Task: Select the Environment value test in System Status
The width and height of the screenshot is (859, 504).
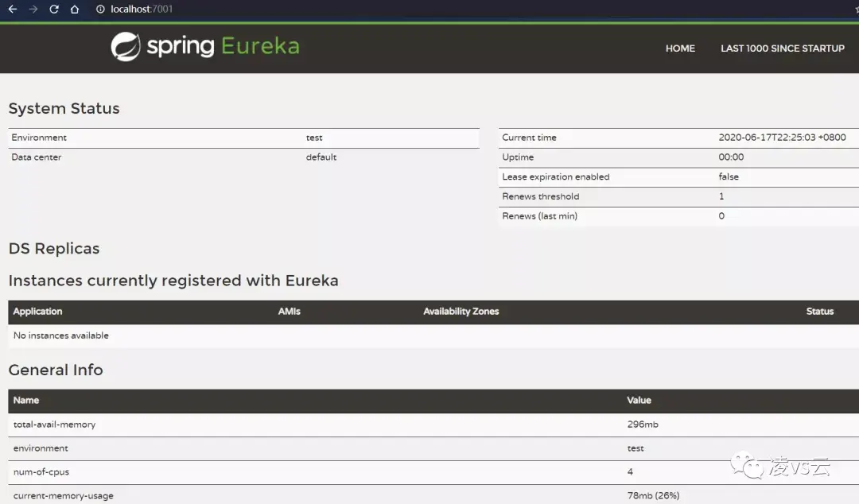Action: point(314,138)
